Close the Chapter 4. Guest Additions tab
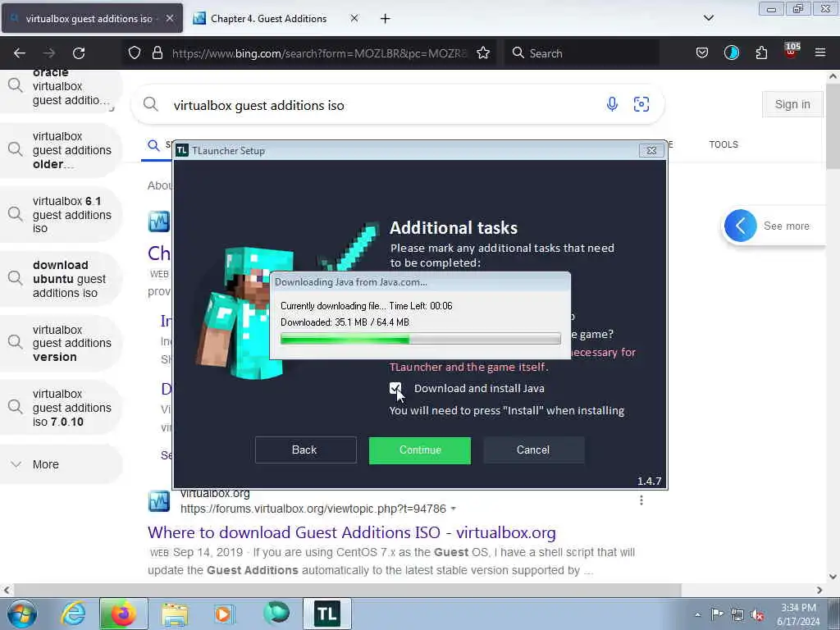 (354, 18)
